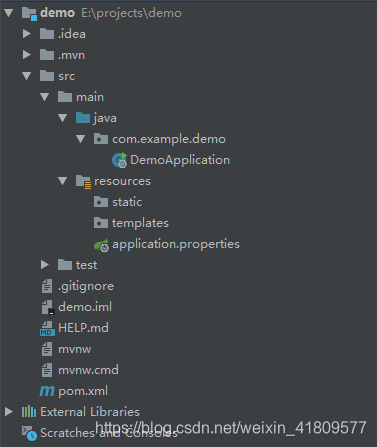Click the DemoApplication Spring Boot class icon
377x447 pixels.
(x=119, y=160)
